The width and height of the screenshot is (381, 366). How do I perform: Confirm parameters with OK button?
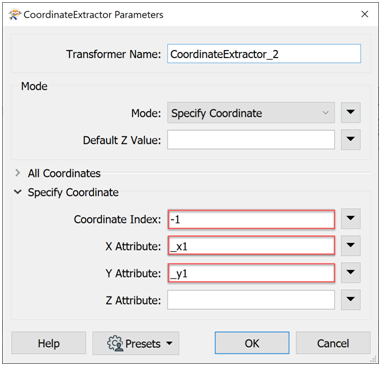[252, 343]
